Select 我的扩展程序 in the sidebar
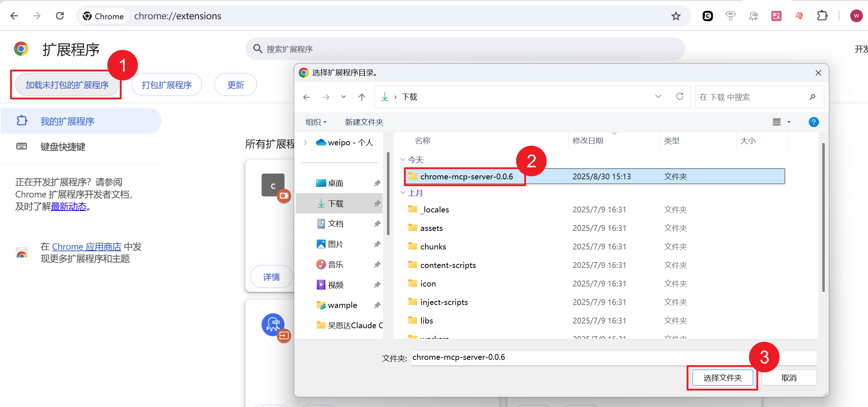The image size is (868, 407). [x=67, y=121]
